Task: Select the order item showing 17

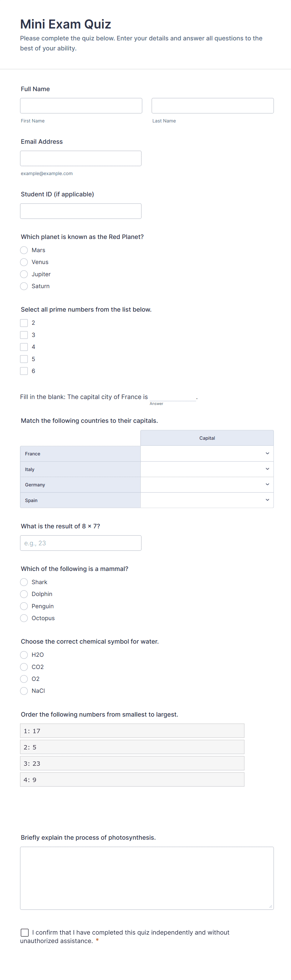Action: (132, 731)
